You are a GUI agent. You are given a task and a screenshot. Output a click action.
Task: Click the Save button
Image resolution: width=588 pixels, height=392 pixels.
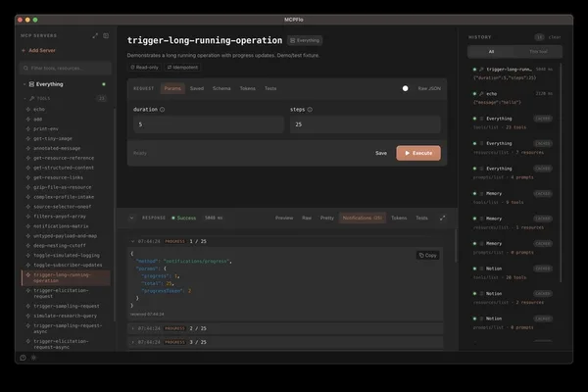click(381, 153)
